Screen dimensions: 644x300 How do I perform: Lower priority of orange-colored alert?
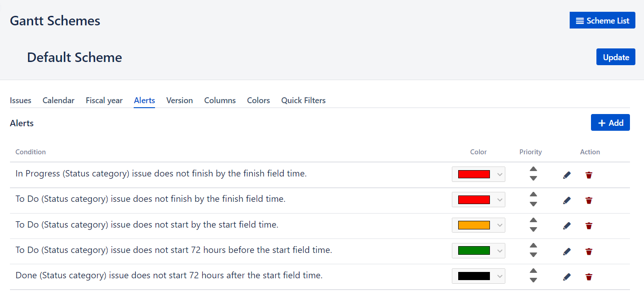click(533, 229)
